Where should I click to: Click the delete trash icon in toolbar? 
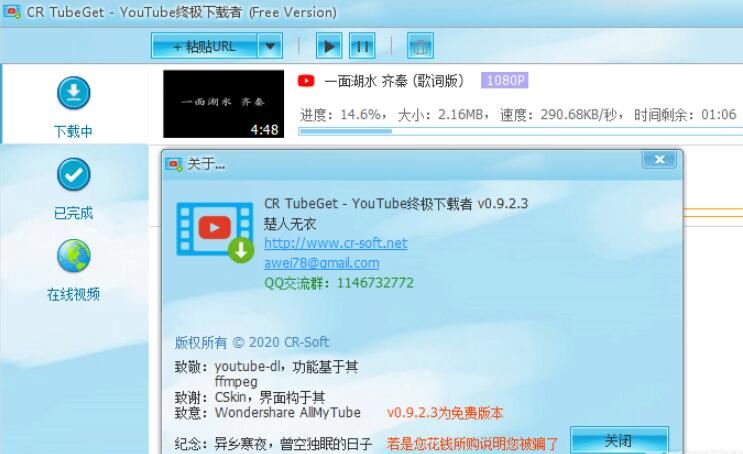coord(420,46)
